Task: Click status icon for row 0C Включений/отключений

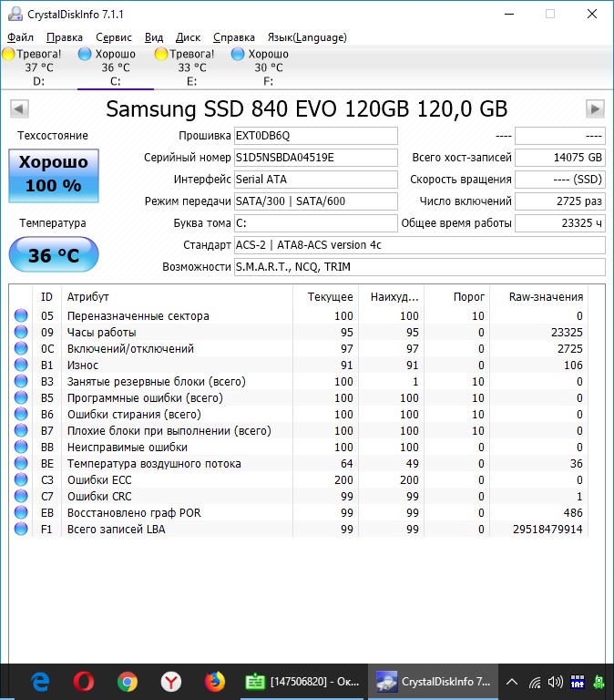Action: [21, 349]
